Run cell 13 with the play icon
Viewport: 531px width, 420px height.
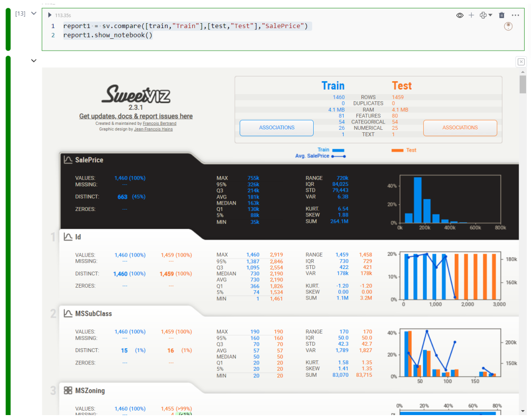pos(50,15)
